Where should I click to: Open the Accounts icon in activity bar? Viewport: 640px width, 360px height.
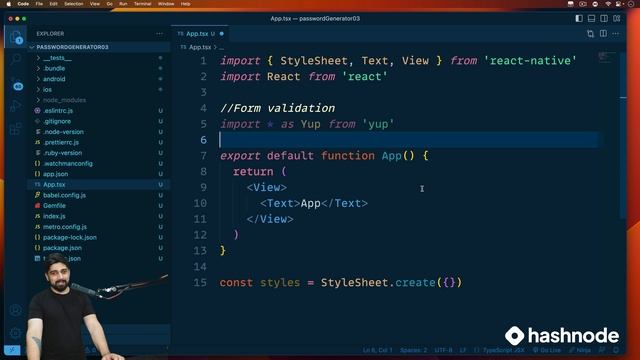(16, 310)
